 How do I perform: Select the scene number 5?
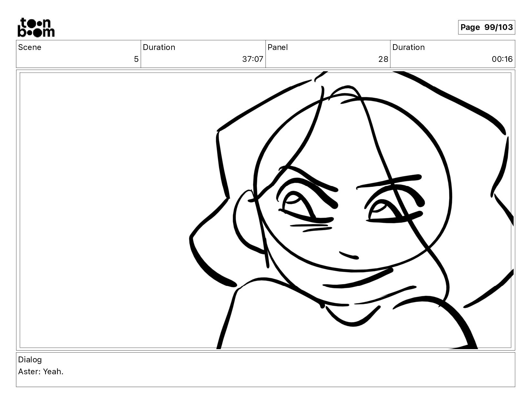[136, 59]
